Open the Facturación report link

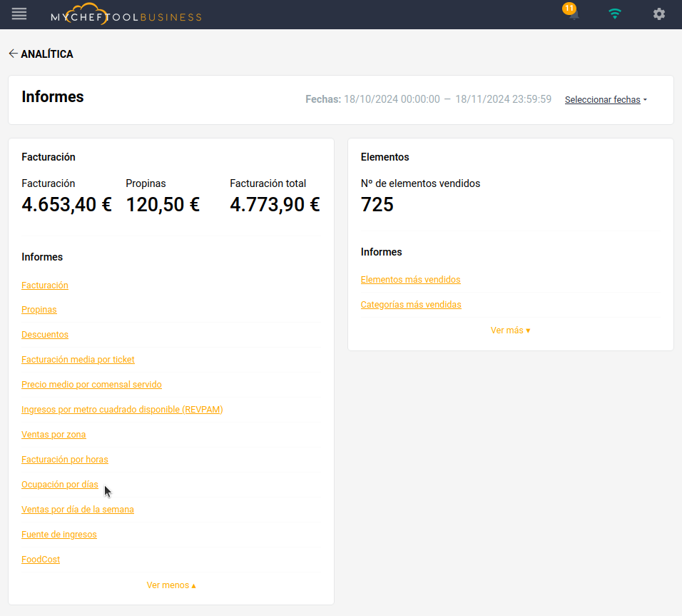point(45,286)
